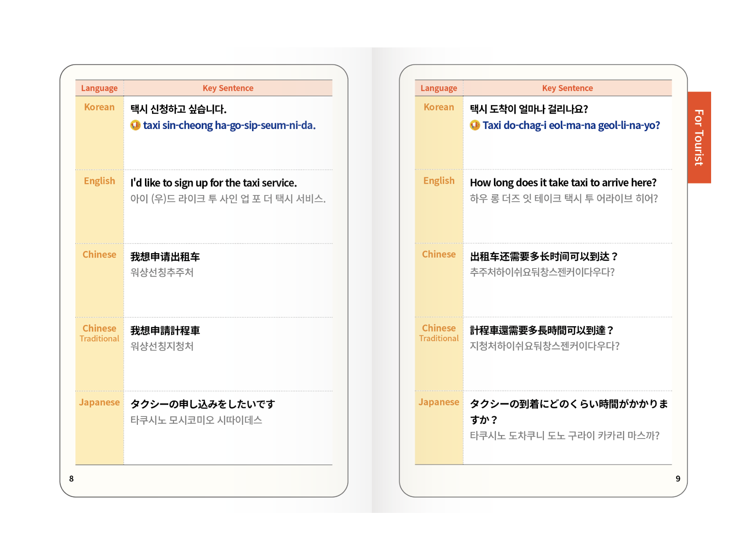This screenshot has width=749, height=560.
Task: Click Key Sentence header on page 9
Action: tap(567, 88)
